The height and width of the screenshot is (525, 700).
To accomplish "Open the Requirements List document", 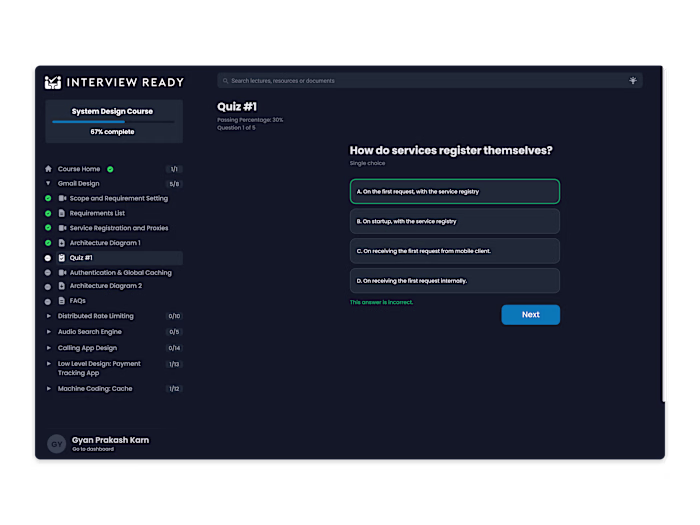I will pyautogui.click(x=97, y=213).
